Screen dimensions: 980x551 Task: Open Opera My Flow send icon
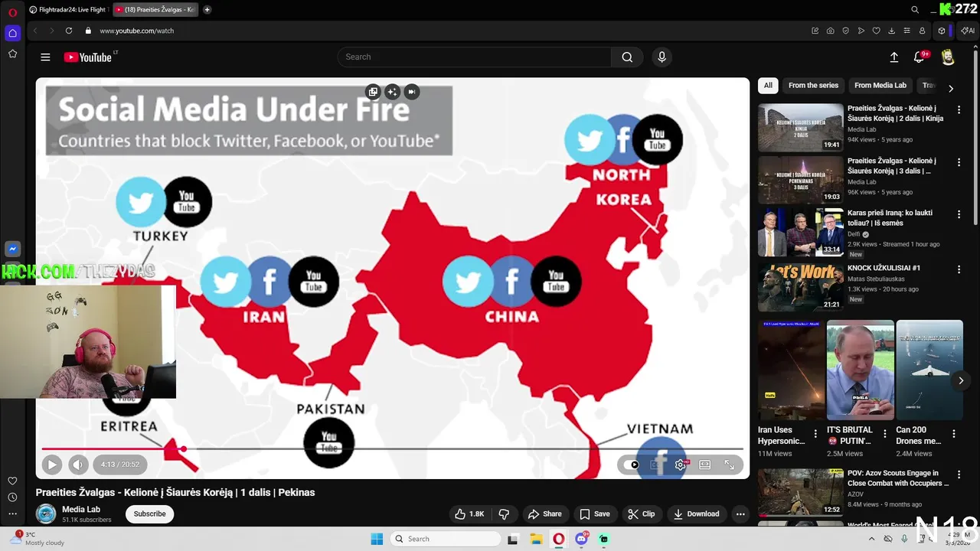click(x=861, y=31)
